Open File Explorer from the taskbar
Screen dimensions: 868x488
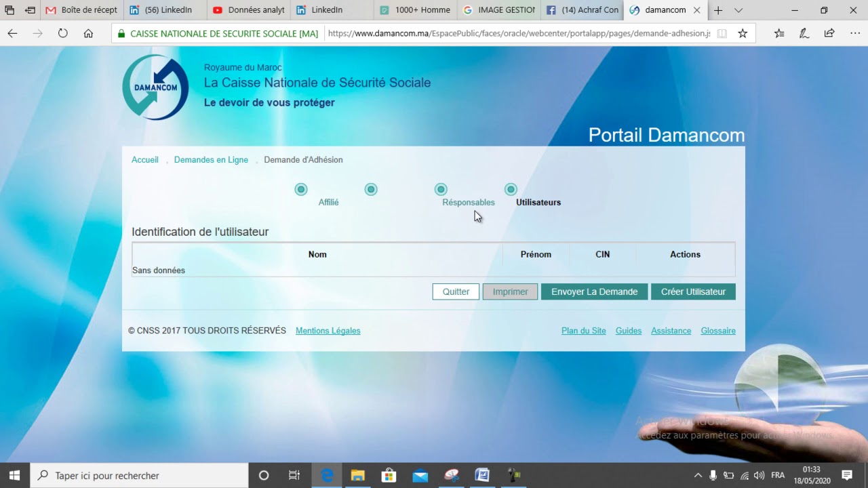[357, 475]
